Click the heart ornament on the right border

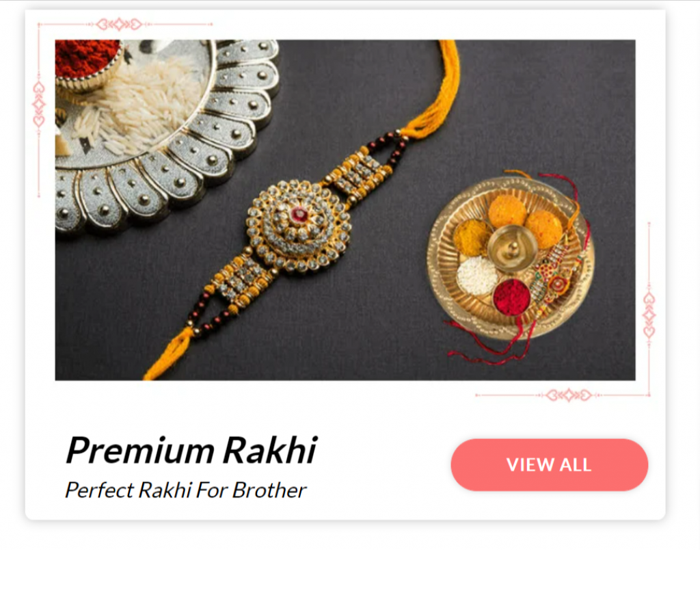click(649, 315)
